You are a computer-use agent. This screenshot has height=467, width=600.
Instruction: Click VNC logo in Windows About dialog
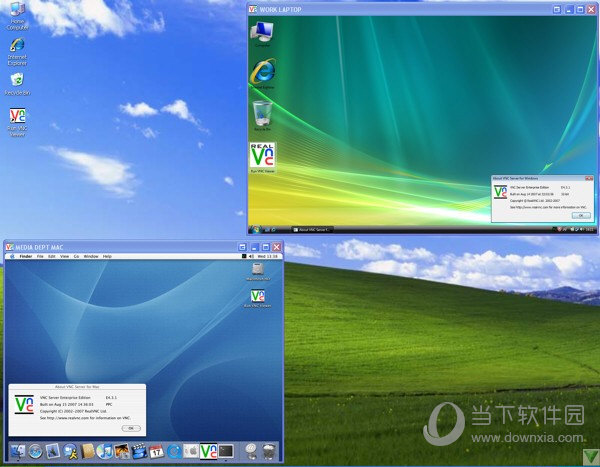[500, 191]
